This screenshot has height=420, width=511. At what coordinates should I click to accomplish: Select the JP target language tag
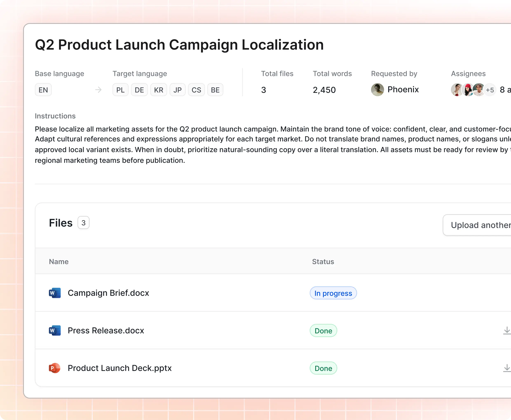click(x=177, y=90)
